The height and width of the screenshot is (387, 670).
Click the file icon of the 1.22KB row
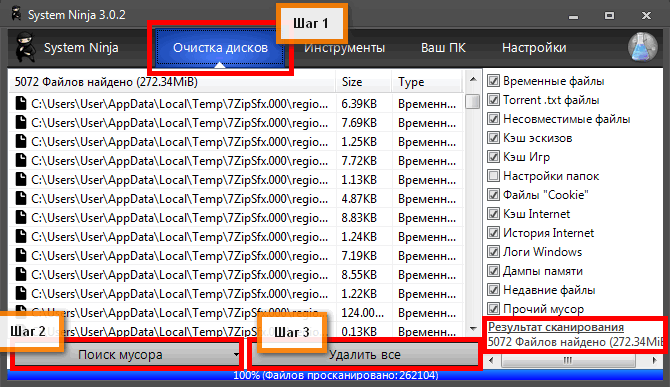[21, 294]
